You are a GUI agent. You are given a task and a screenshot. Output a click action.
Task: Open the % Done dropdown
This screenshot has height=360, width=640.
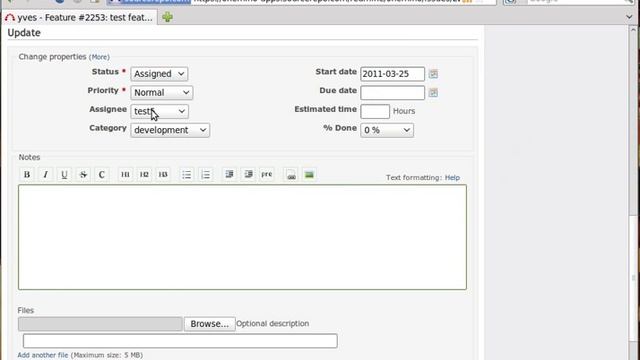387,130
